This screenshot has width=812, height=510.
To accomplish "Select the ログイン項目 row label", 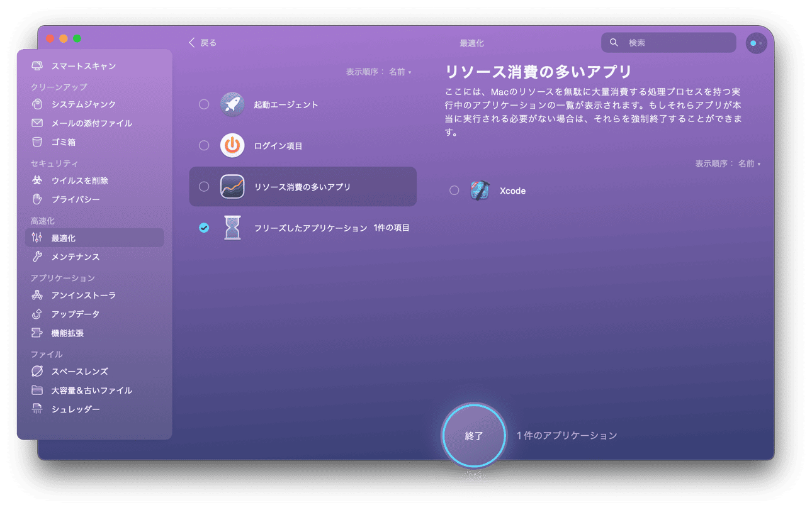I will click(278, 146).
